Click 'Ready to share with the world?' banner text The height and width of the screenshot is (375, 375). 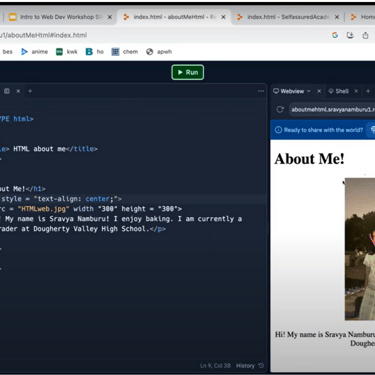323,130
